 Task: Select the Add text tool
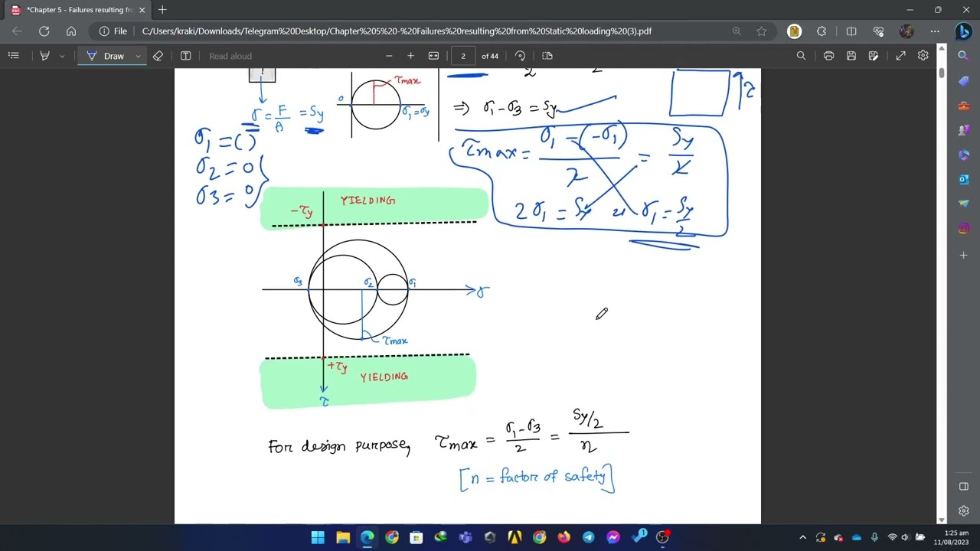[x=185, y=56]
